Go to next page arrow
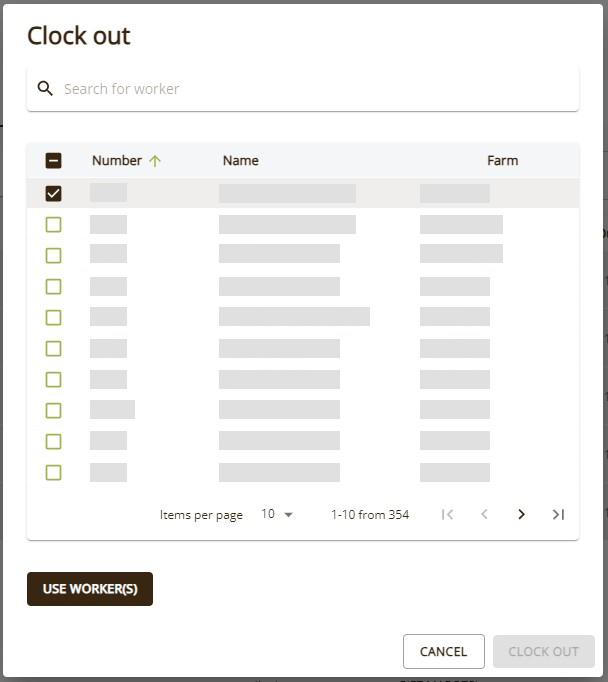Image resolution: width=608 pixels, height=682 pixels. pos(521,515)
